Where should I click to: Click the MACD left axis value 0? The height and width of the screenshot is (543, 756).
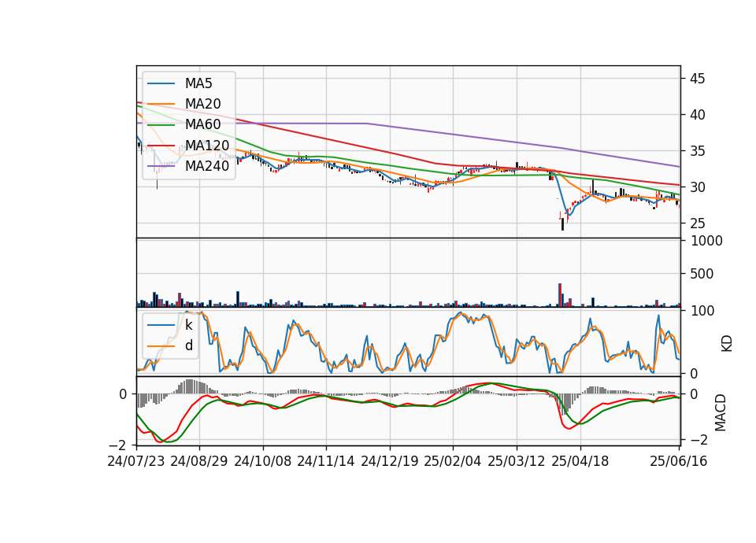pos(123,394)
